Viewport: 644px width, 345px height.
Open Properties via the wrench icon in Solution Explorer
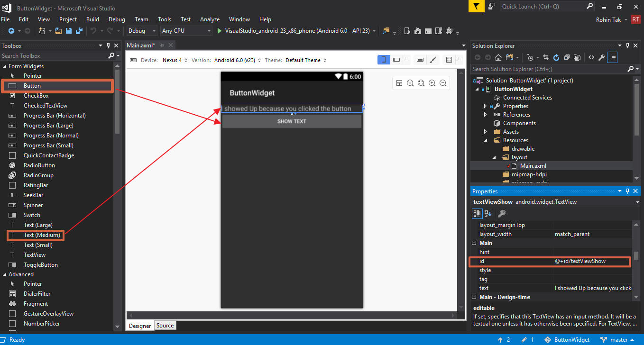click(x=601, y=57)
